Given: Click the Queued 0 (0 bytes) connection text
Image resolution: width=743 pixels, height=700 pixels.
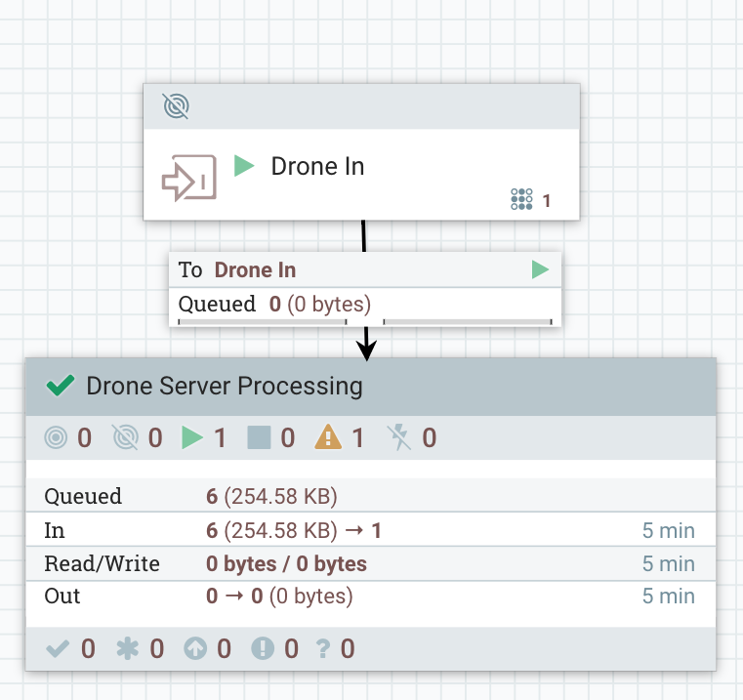Looking at the screenshot, I should tap(274, 304).
